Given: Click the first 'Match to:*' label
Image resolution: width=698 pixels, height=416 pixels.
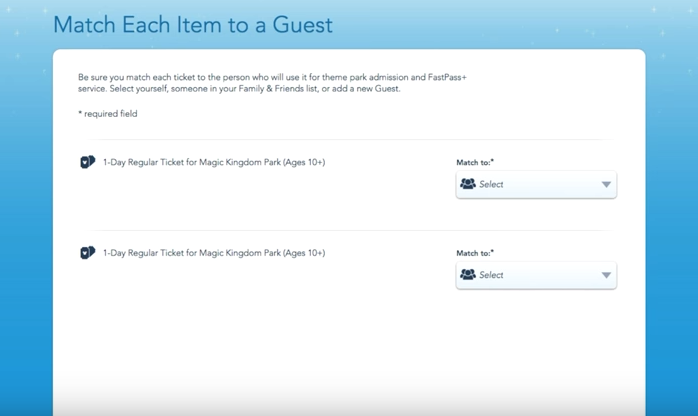Looking at the screenshot, I should coord(475,162).
